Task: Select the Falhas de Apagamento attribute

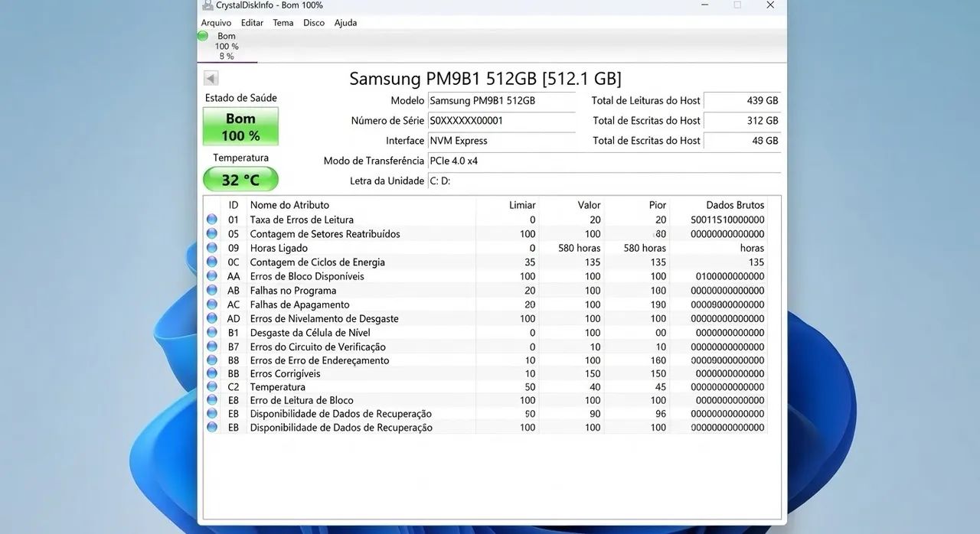Action: [x=299, y=304]
